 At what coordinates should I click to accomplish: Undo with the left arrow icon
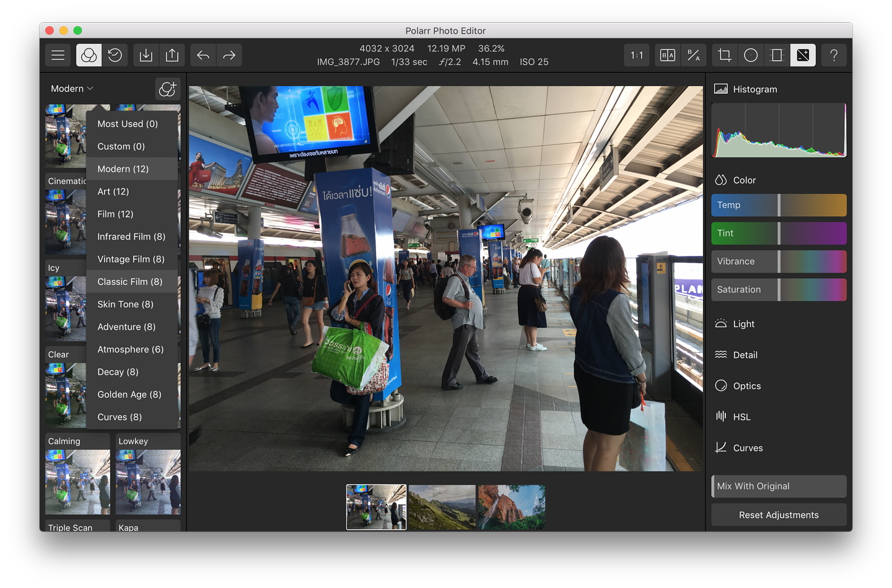coord(203,55)
